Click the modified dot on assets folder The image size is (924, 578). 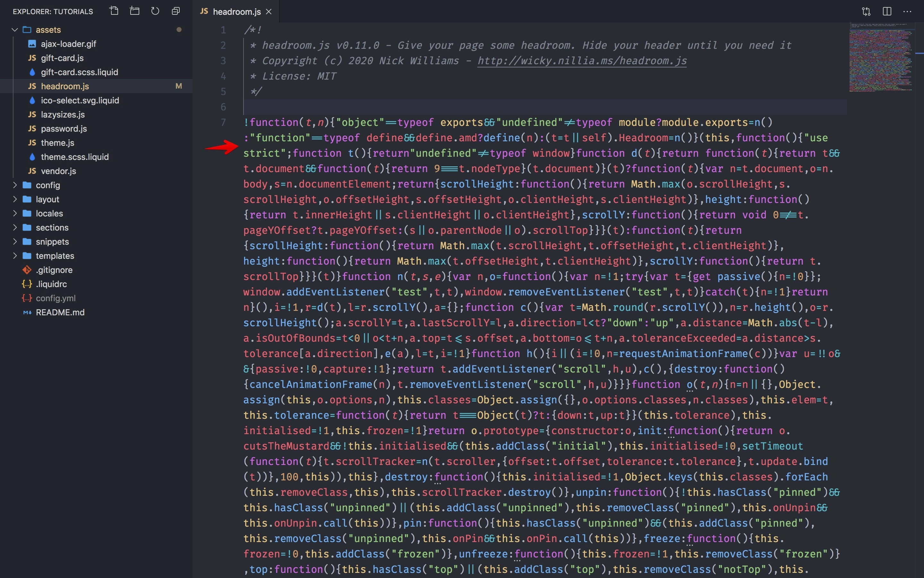tap(179, 30)
